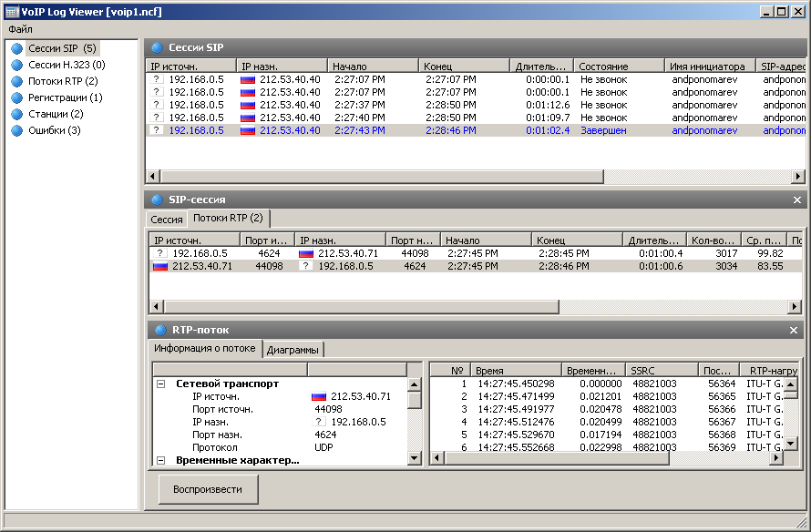811x532 pixels.
Task: Sort RTP streams by Кол-во... column header
Action: tap(713, 240)
